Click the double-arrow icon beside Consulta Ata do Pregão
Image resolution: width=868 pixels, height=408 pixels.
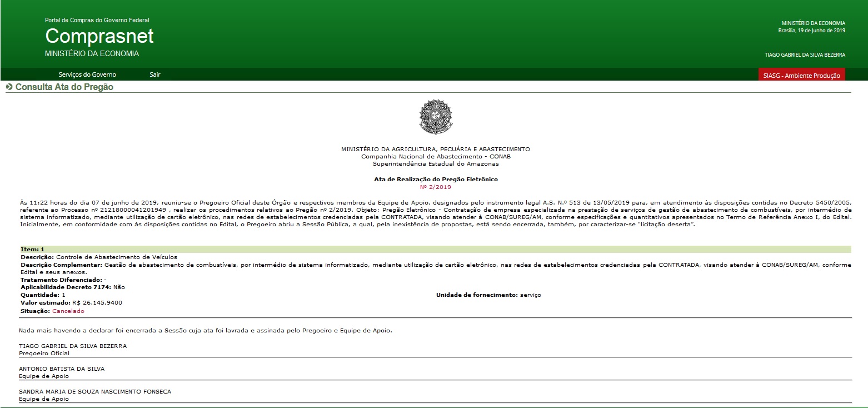(x=9, y=87)
